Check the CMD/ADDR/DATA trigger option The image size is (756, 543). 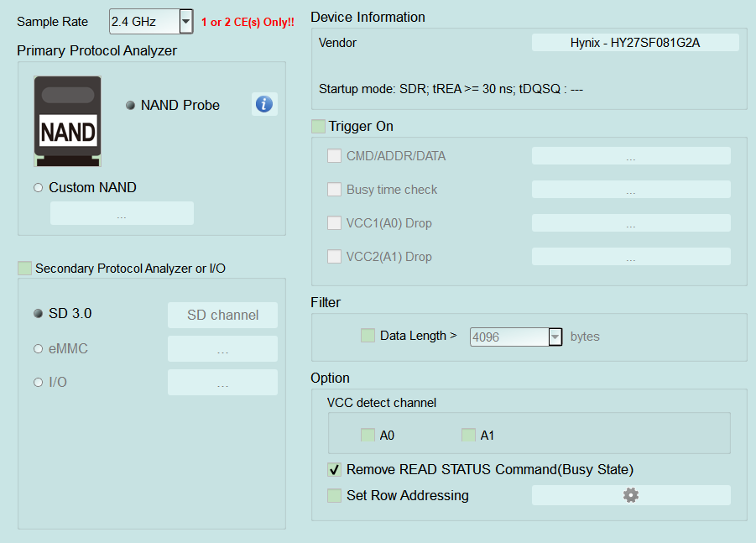click(x=334, y=156)
